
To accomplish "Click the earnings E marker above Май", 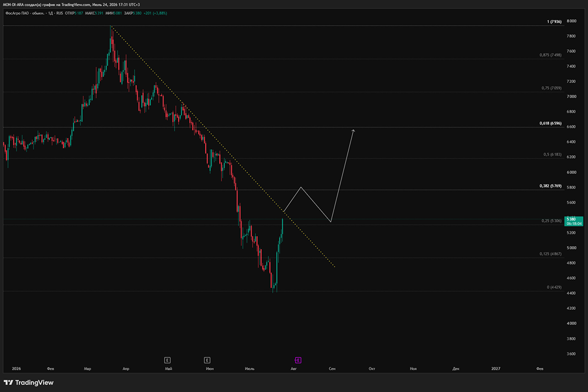I will click(167, 360).
